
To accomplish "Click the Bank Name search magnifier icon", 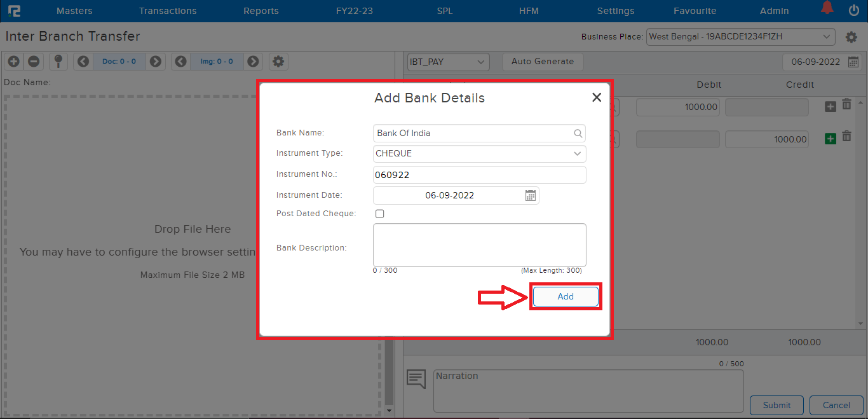I will 578,134.
